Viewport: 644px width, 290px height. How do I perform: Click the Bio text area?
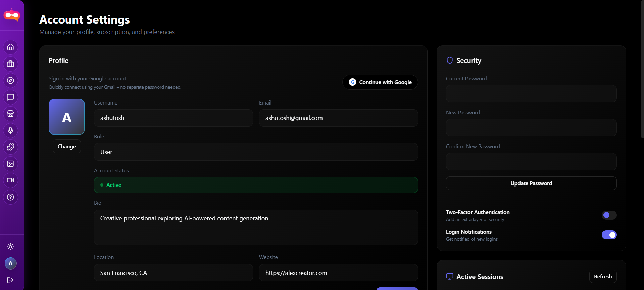256,227
